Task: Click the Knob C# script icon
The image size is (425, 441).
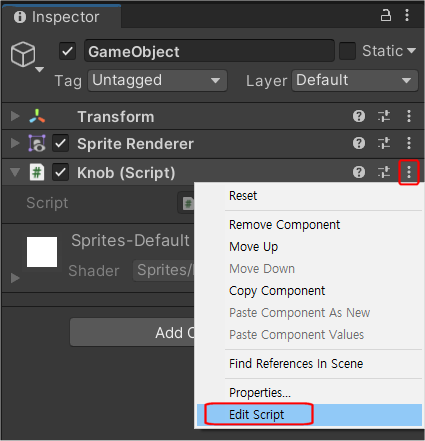Action: [x=37, y=172]
